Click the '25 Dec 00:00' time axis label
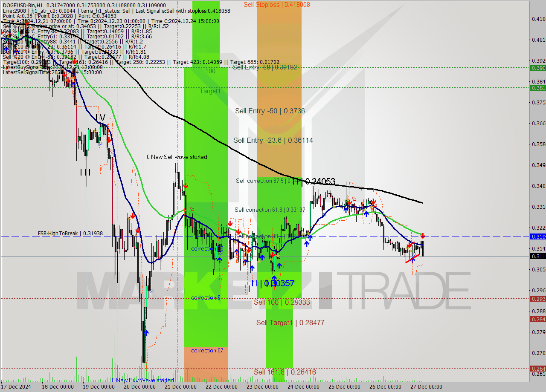Viewport: 546px width, 392px height. (344, 387)
